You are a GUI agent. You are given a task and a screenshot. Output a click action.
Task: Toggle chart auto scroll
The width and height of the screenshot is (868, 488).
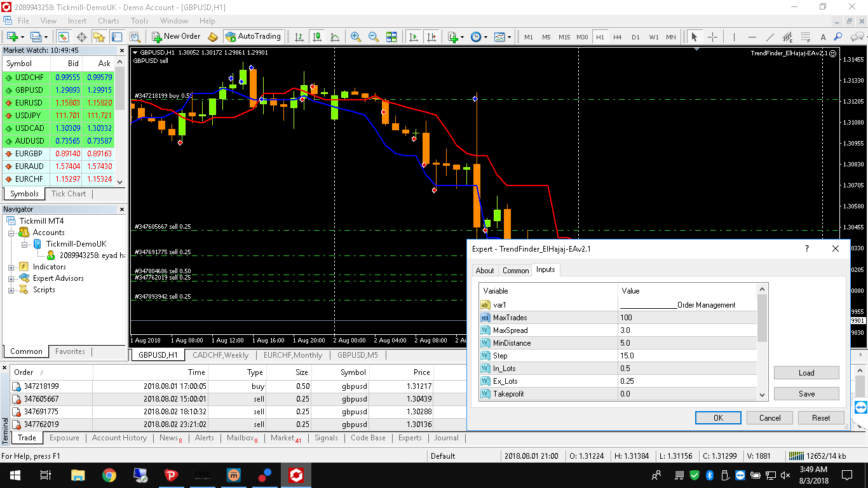414,37
